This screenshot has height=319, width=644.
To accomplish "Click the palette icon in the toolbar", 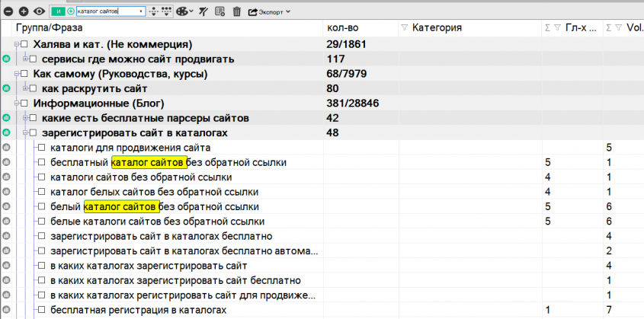I will [x=181, y=12].
